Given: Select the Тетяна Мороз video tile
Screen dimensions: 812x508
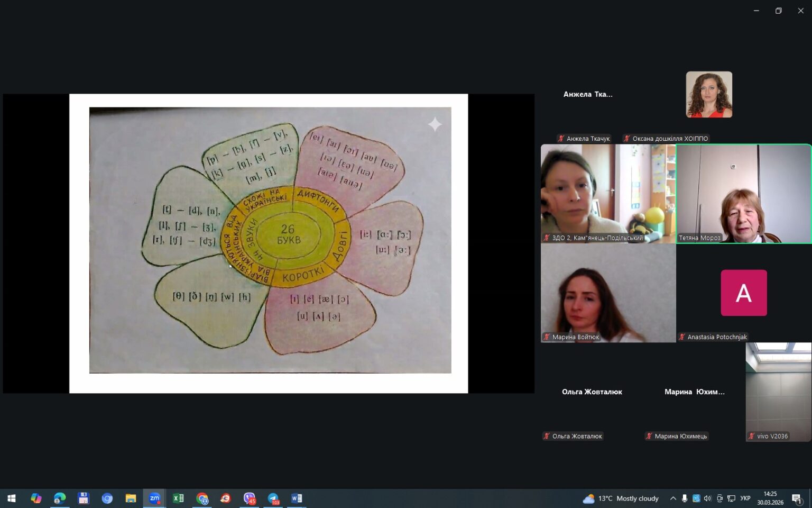Looking at the screenshot, I should 744,194.
